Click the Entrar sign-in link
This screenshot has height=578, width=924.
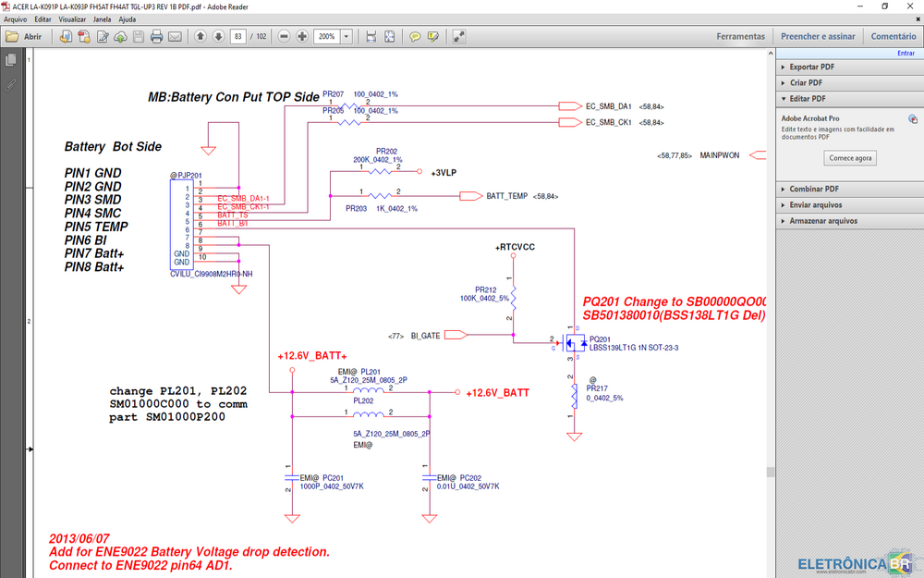pyautogui.click(x=906, y=53)
